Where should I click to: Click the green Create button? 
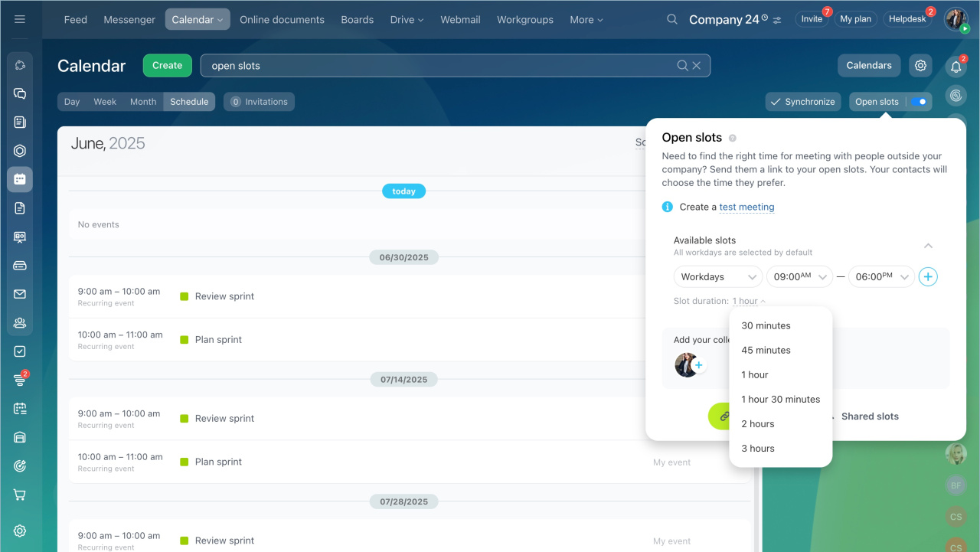pos(167,66)
